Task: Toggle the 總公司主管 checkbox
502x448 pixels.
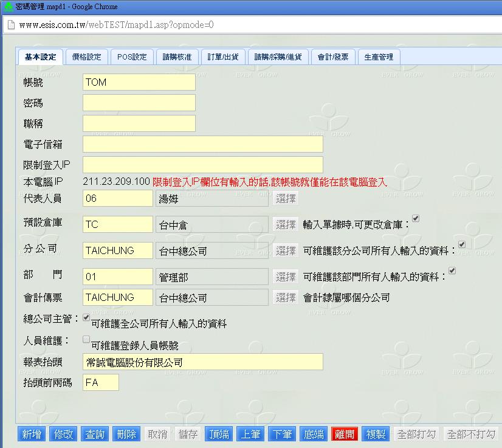Action: point(86,317)
